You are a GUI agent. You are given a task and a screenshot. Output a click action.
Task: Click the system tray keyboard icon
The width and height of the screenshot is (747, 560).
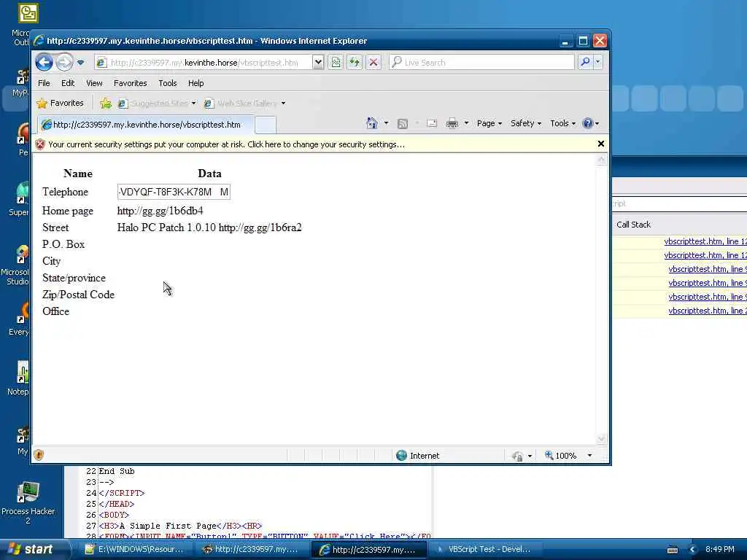(x=672, y=550)
